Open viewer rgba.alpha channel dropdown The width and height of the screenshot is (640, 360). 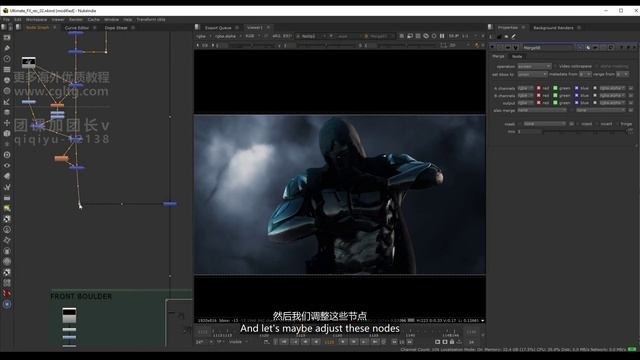point(228,36)
